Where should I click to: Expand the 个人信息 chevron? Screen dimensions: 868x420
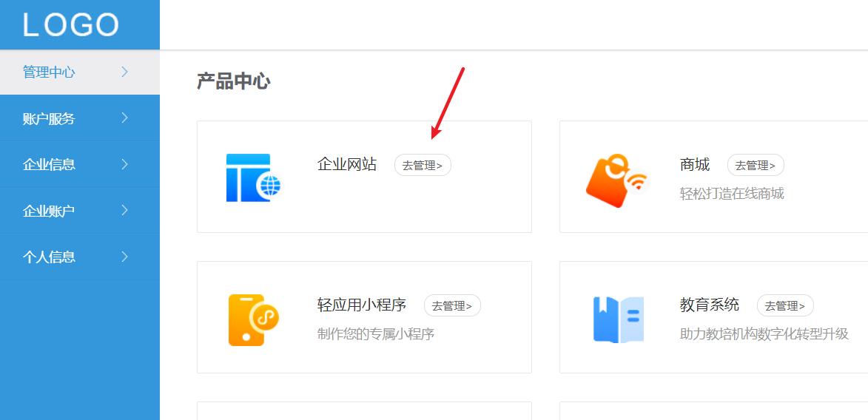(124, 257)
